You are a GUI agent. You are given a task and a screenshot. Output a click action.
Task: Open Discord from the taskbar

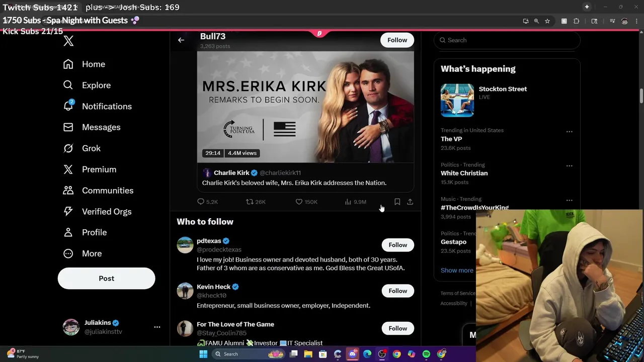click(353, 354)
